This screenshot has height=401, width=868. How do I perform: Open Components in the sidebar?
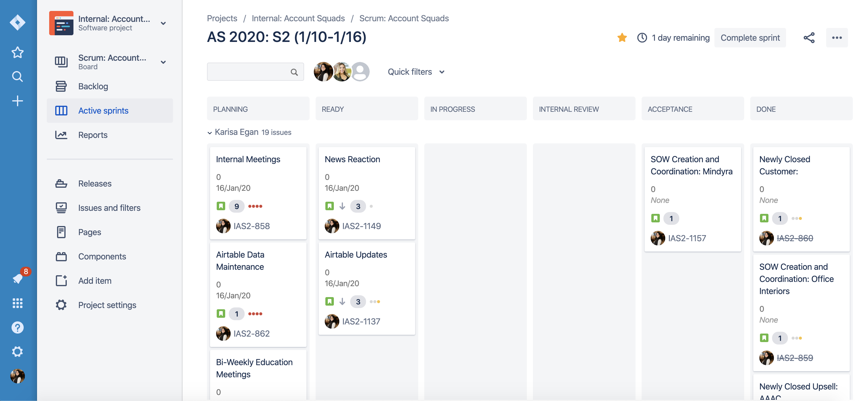point(110,256)
